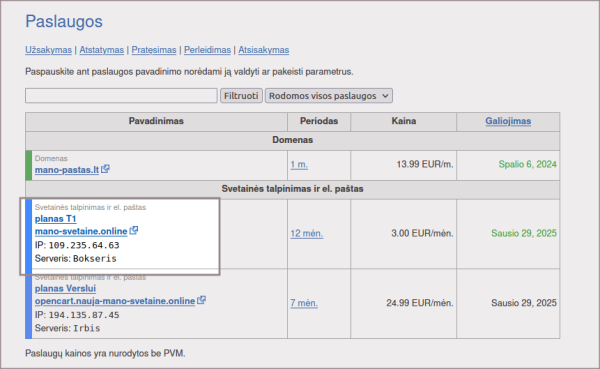
Task: Open external link icon beside opencart.nauja-mano-svetaine.online
Action: pos(201,300)
